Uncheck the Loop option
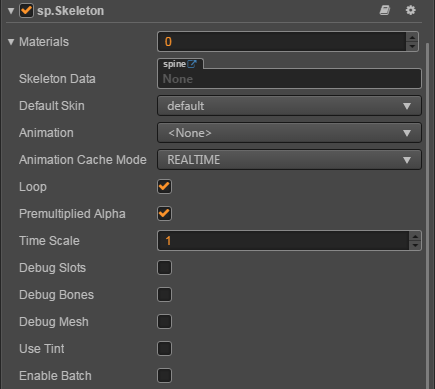The height and width of the screenshot is (389, 435). [164, 187]
